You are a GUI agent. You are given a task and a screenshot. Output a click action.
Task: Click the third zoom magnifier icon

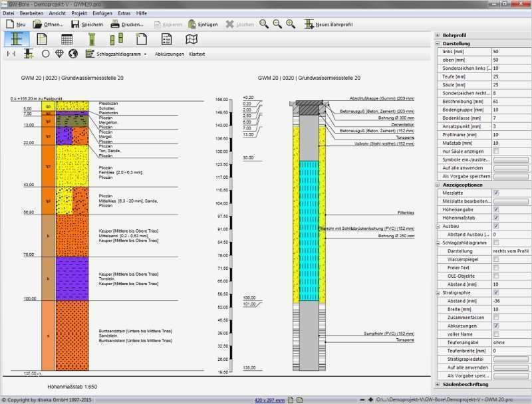[x=291, y=24]
